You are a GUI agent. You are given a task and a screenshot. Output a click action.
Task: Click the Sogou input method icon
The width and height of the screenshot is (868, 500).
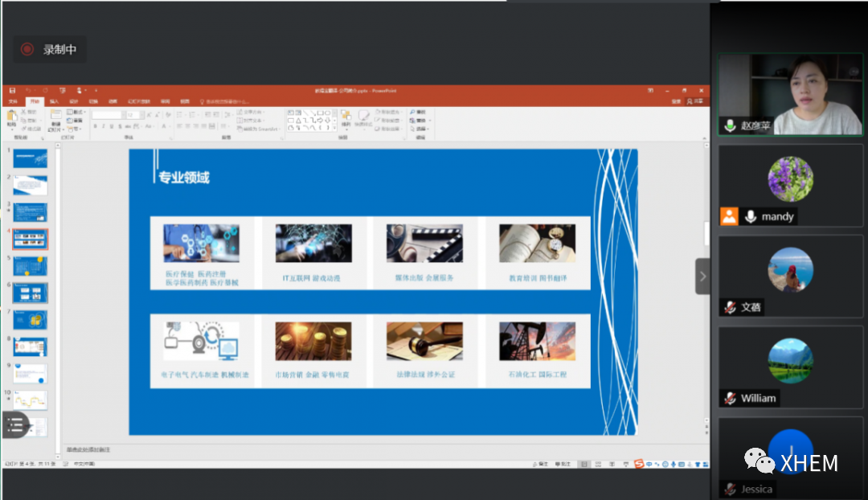click(x=639, y=464)
